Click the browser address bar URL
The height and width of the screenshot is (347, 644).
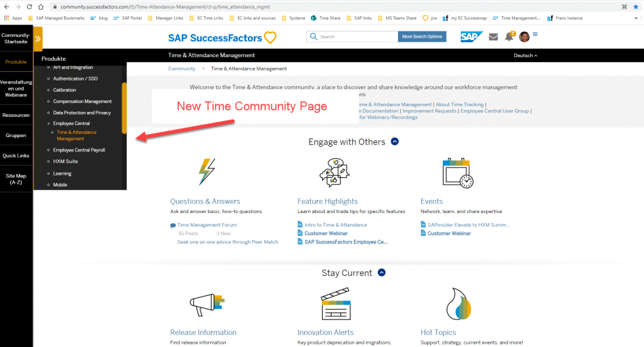coord(165,6)
